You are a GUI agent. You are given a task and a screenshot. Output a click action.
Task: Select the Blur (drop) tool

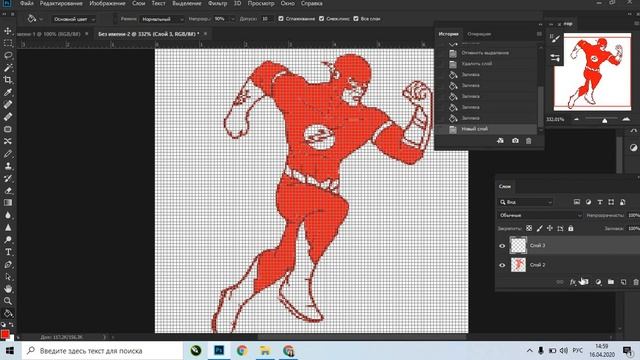tap(8, 215)
